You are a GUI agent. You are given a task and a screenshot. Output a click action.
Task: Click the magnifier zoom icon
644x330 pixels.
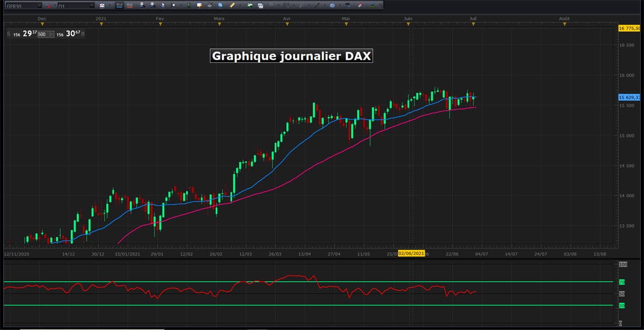220,5
